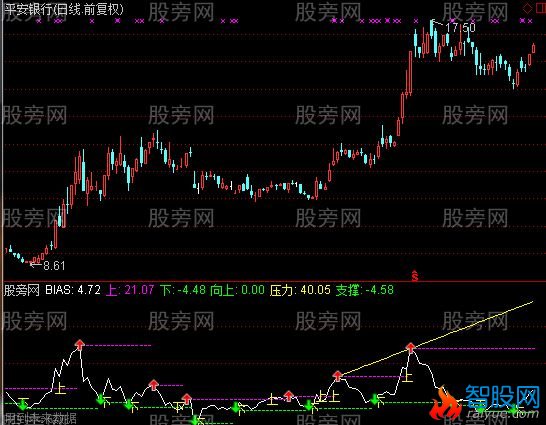Click the red arrow where the yellow trendline begins
This screenshot has height=425, width=546.
point(337,376)
